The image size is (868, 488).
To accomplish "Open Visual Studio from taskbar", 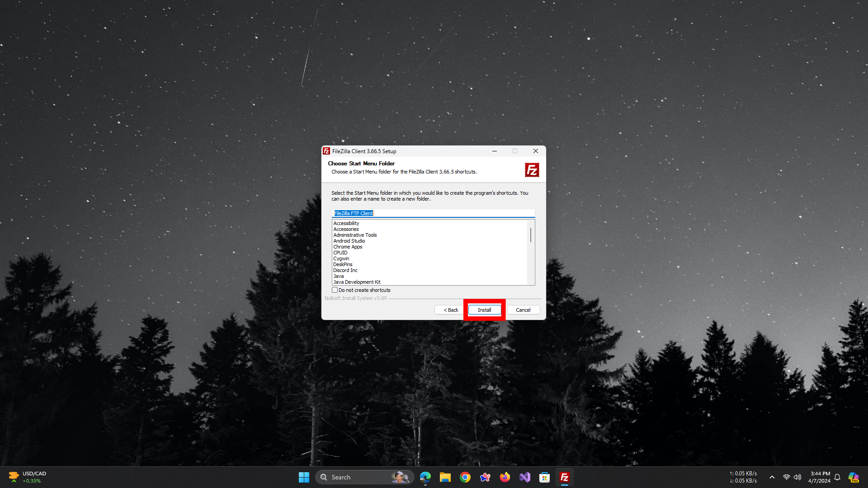I will pyautogui.click(x=524, y=477).
